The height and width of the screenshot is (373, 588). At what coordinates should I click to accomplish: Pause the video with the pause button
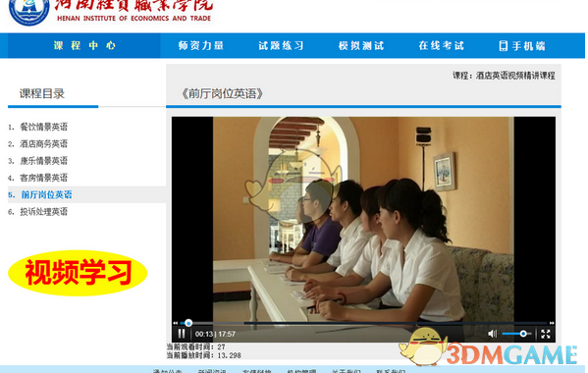[x=182, y=334]
